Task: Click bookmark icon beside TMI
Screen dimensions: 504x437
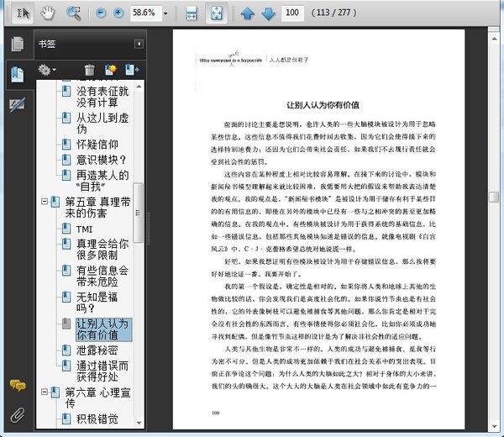Action: pos(66,229)
